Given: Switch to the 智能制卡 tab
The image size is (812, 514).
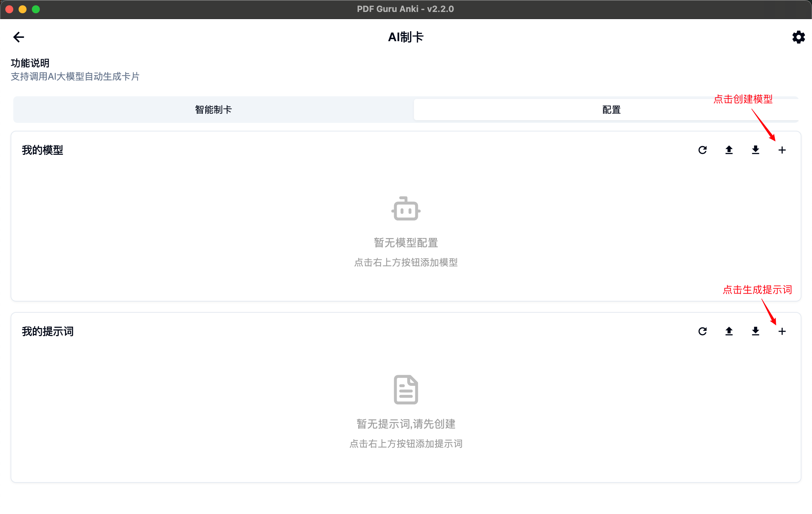Looking at the screenshot, I should [x=213, y=110].
